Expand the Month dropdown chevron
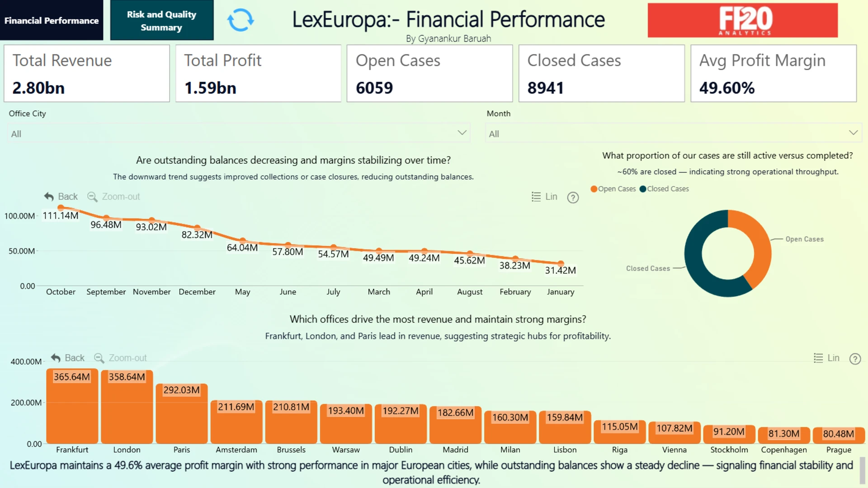This screenshot has height=488, width=868. click(853, 133)
